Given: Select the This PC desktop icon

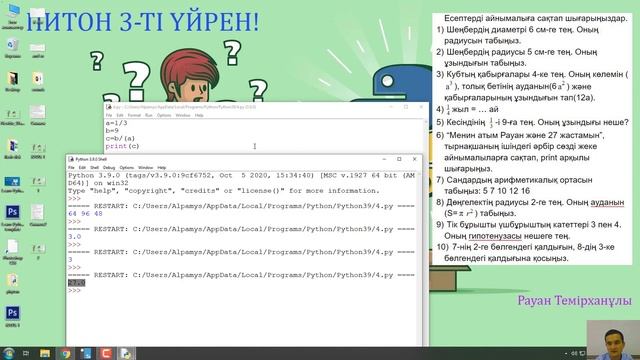Looking at the screenshot, I should 12,16.
